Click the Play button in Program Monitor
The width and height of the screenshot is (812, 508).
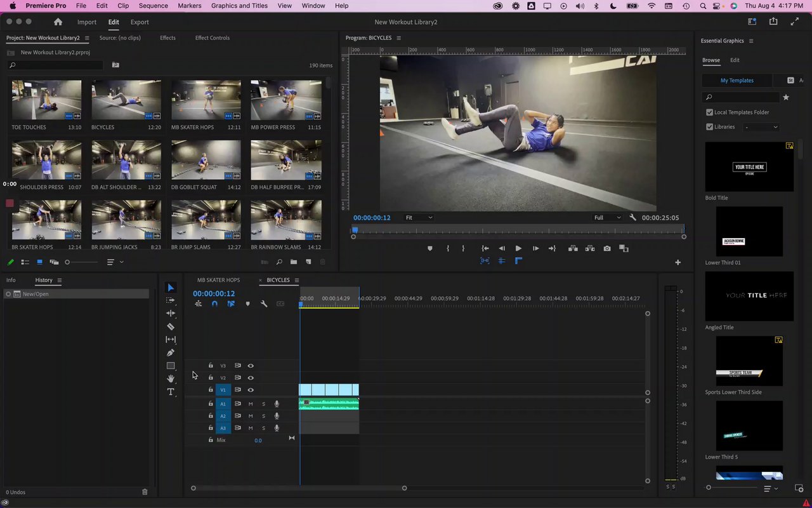coord(518,248)
